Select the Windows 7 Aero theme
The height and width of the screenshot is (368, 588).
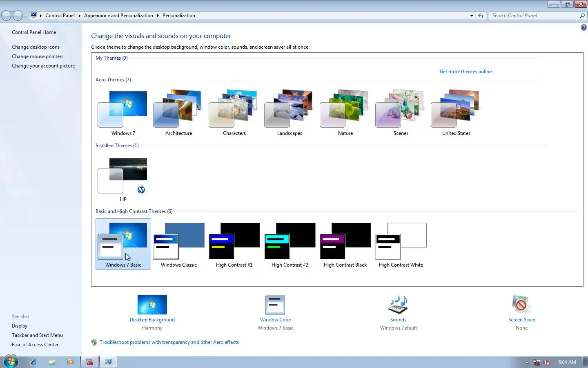(123, 112)
